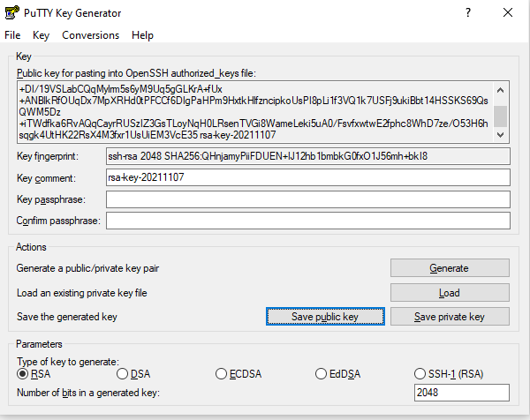Click the Generate button
Viewport: 530px width, 420px height.
450,268
